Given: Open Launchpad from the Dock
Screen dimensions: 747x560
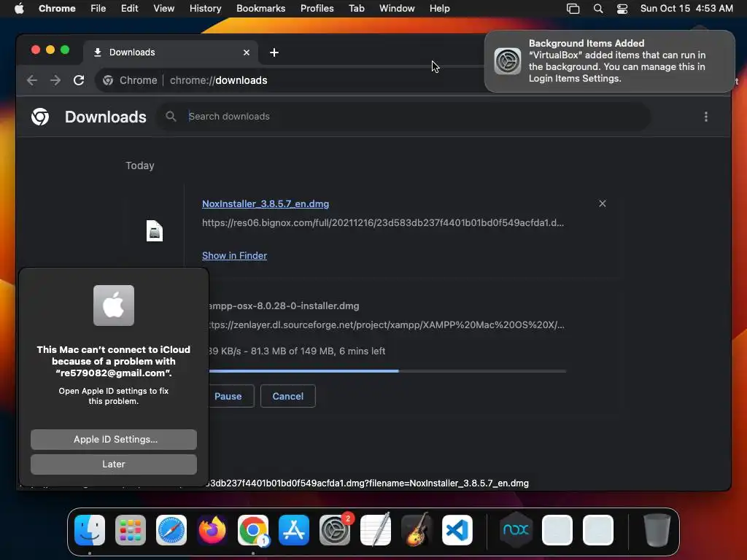Looking at the screenshot, I should click(x=130, y=530).
